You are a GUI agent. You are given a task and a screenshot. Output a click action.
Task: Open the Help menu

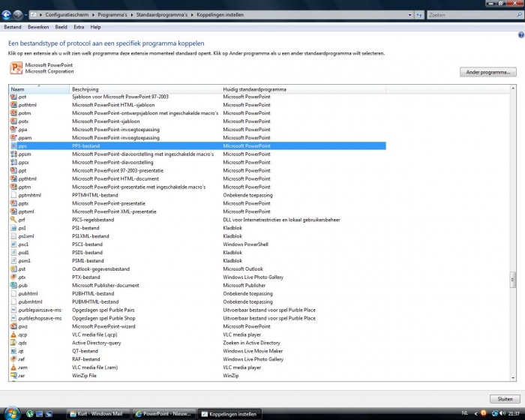point(95,27)
